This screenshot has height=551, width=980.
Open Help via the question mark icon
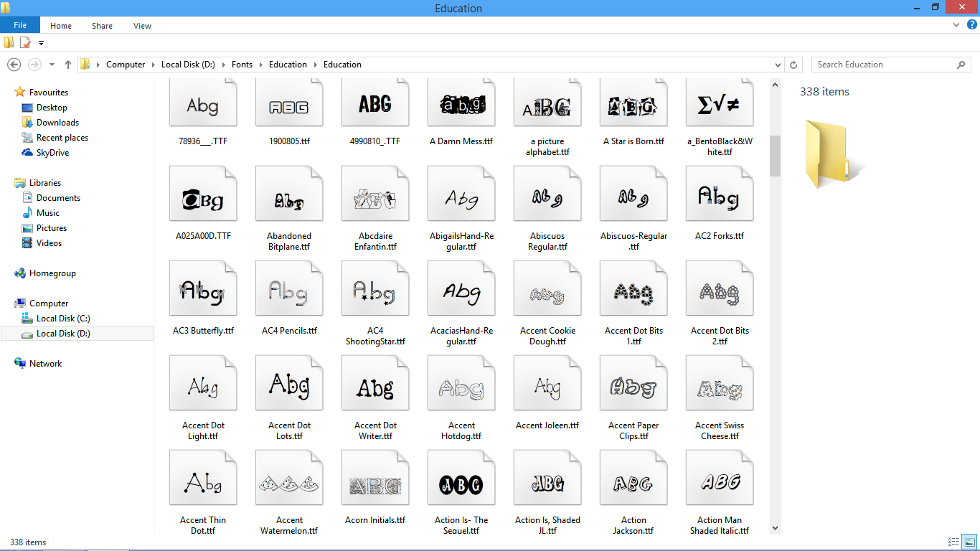tap(971, 25)
